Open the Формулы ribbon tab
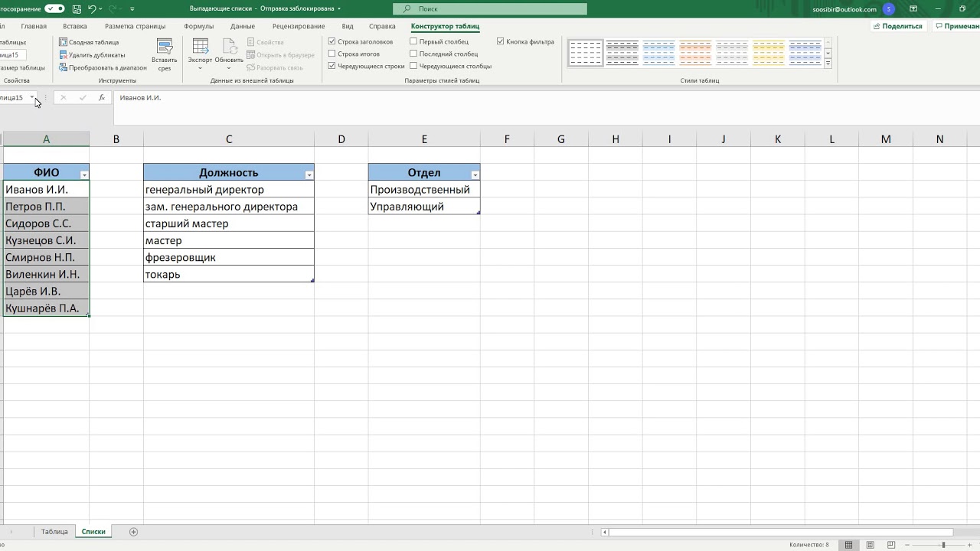This screenshot has width=980, height=551. (x=198, y=26)
